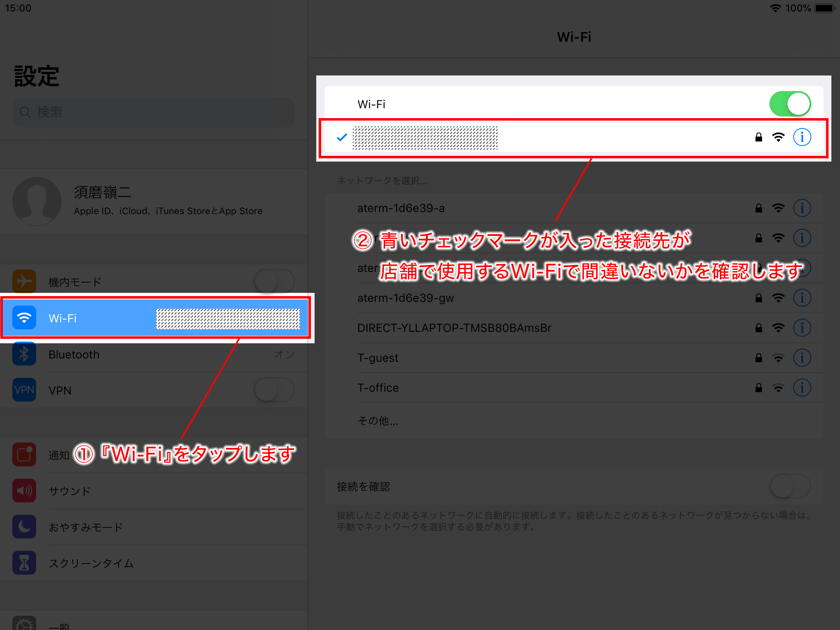840x630 pixels.
Task: Tap signal icon of aterm-1d6e39-gw row
Action: pos(778,298)
